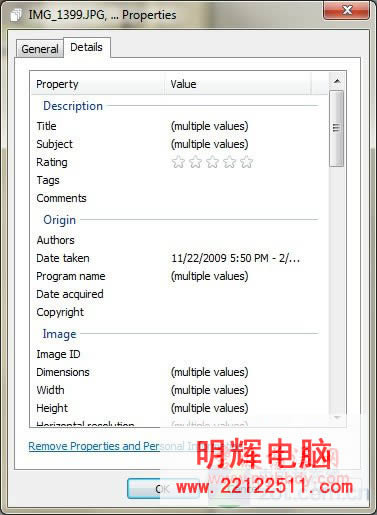Click the file icon in title bar
The image size is (377, 515).
[x=16, y=15]
